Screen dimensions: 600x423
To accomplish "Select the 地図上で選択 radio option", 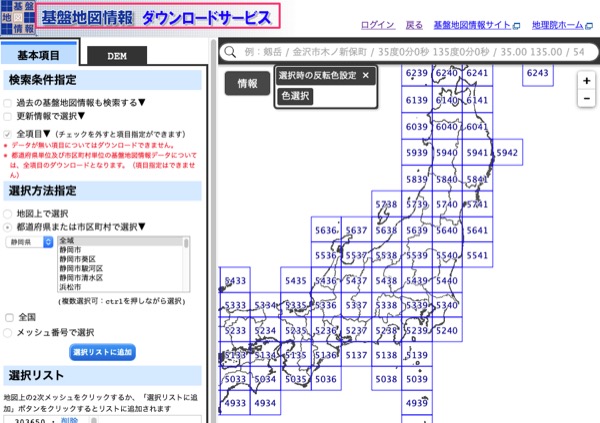I will 8,214.
